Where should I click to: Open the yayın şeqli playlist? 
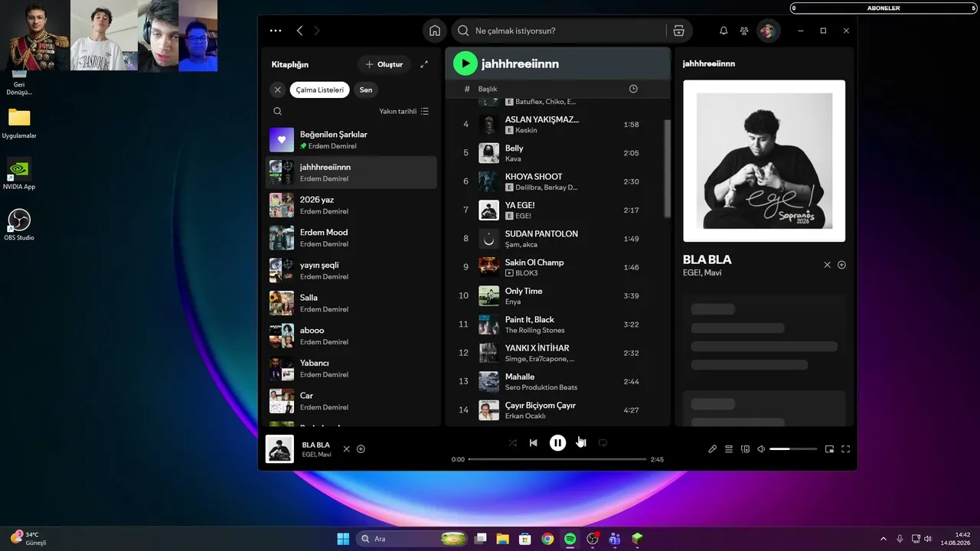351,270
